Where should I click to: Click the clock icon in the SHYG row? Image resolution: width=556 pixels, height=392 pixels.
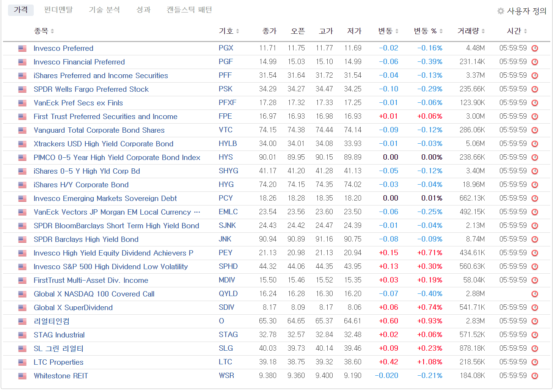(x=535, y=171)
